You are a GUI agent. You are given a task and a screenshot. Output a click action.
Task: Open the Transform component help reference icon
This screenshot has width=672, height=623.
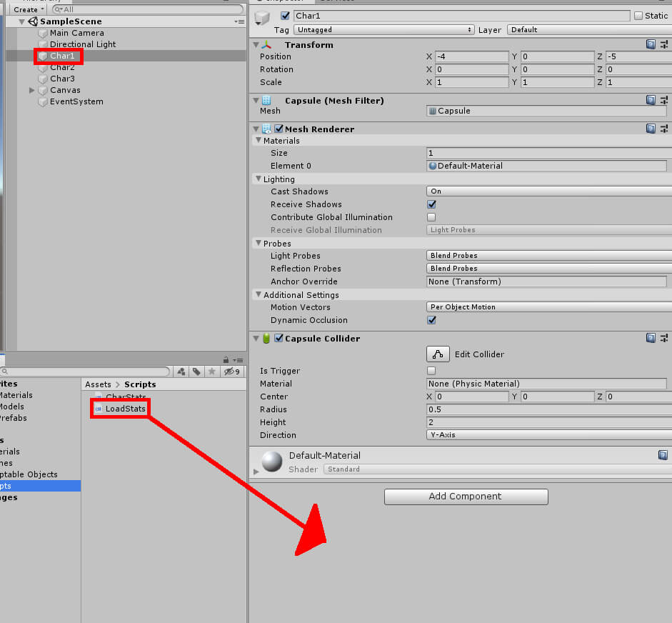point(651,44)
